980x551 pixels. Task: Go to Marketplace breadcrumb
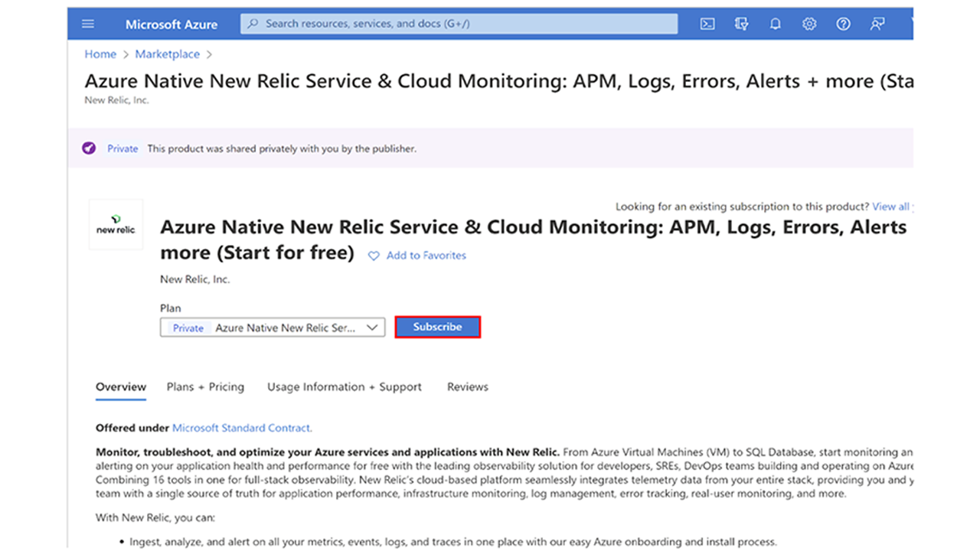(x=167, y=54)
